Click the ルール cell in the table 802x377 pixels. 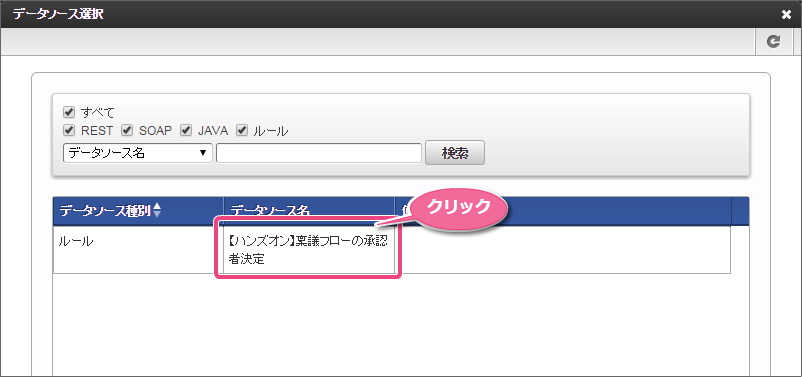coord(139,250)
